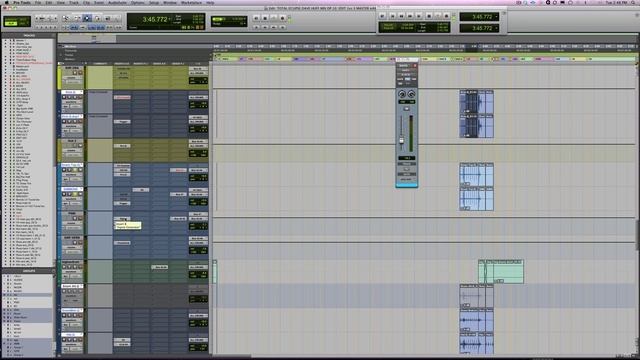Solo the Kick In track
Screen dimensions: 640x360
click(75, 97)
